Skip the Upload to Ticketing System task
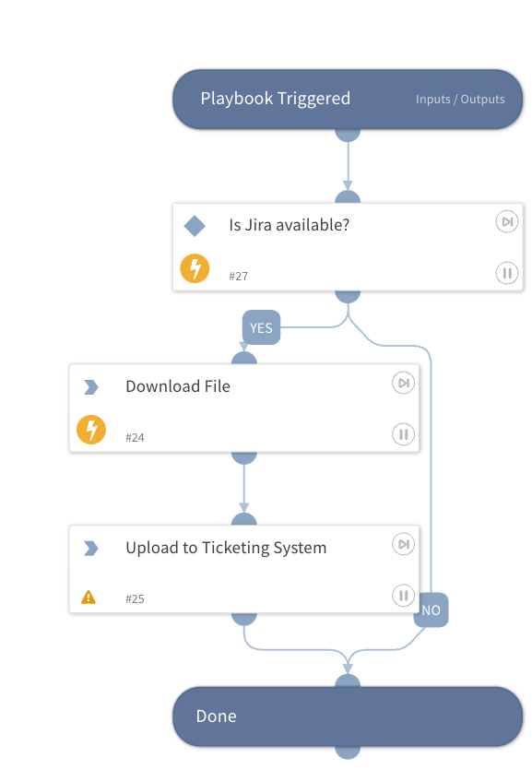The image size is (532, 769). tap(404, 544)
